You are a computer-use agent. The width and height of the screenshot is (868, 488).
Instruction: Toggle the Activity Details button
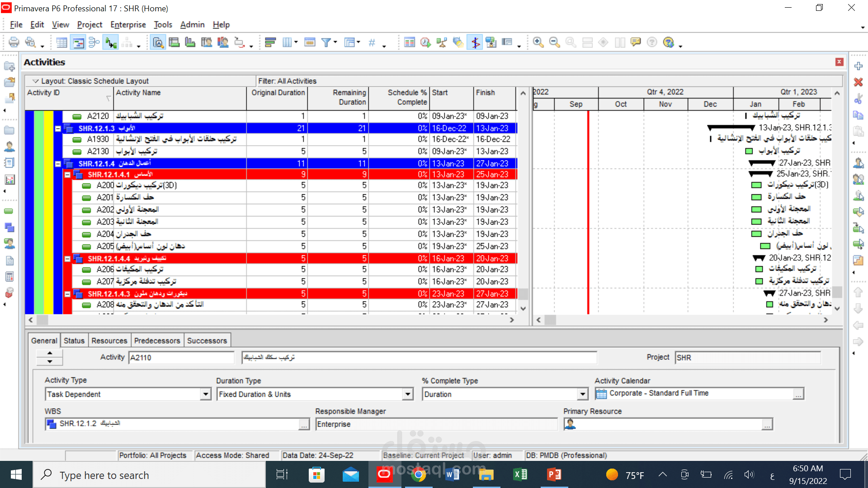tap(158, 42)
